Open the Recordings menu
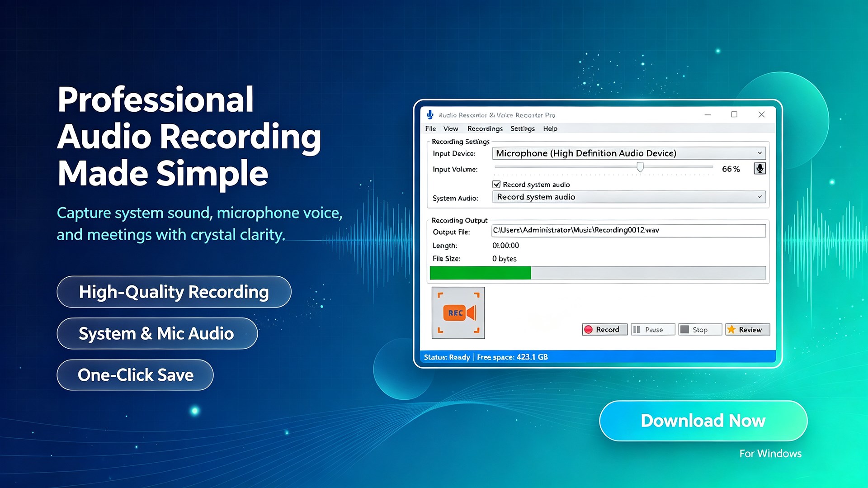 485,128
